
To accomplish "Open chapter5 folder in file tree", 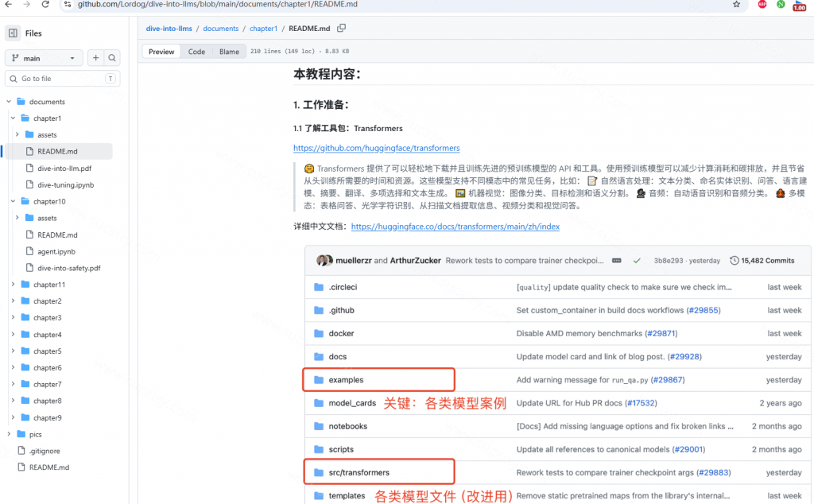I will (47, 351).
